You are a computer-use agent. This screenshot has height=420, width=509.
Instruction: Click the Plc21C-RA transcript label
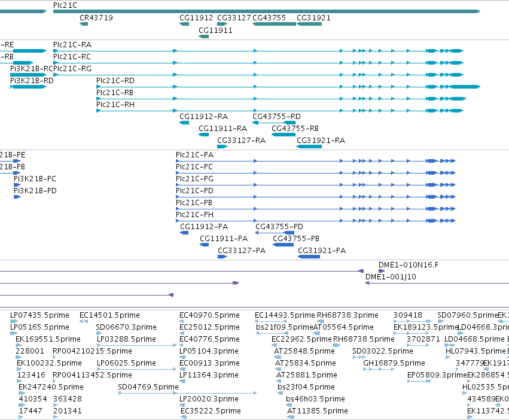(72, 45)
